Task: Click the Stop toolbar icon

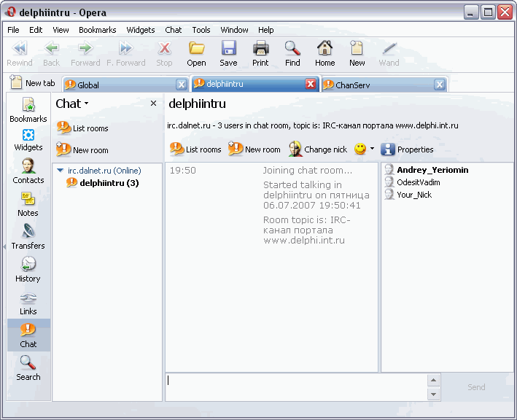Action: point(164,48)
